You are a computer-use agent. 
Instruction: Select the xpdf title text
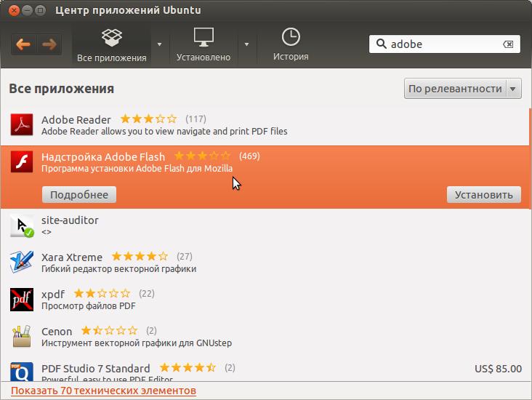pyautogui.click(x=53, y=294)
